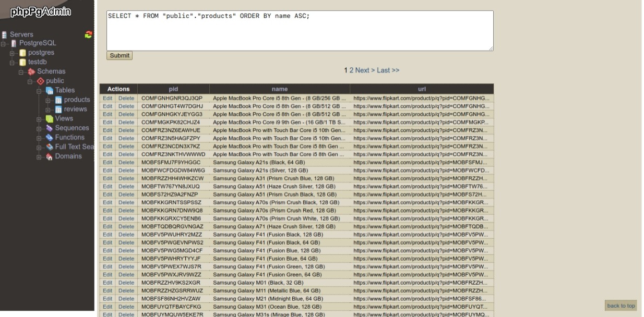
Task: Expand the postgres database node
Action: pyautogui.click(x=13, y=53)
